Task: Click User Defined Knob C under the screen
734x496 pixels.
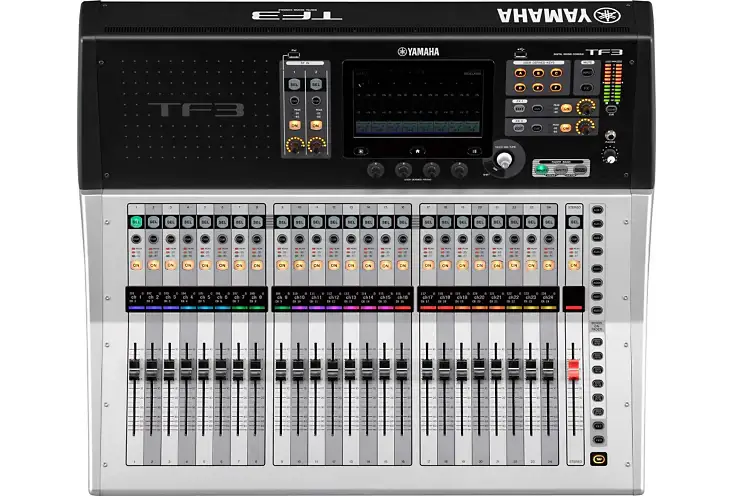Action: pos(431,169)
